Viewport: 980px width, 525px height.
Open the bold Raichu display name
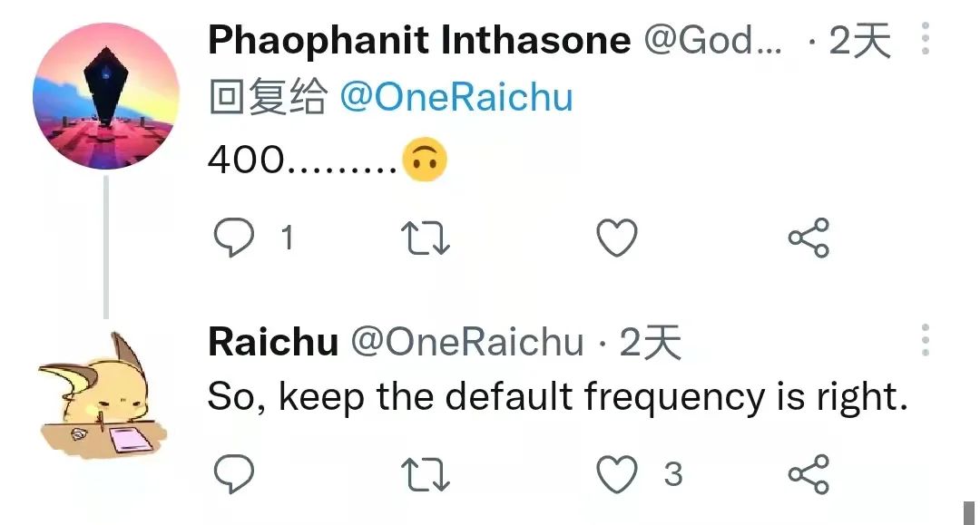(x=273, y=342)
